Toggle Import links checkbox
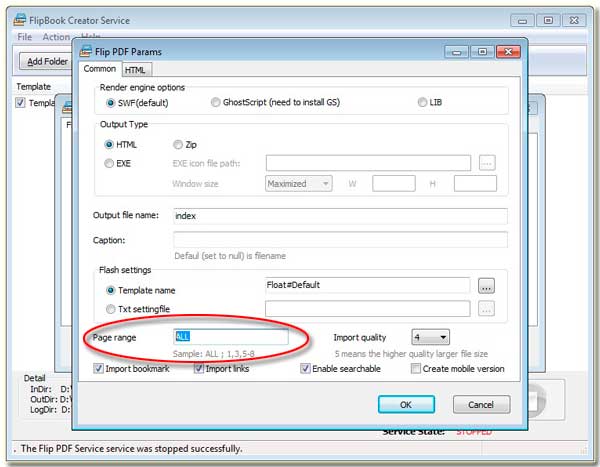The width and height of the screenshot is (600, 467). point(199,368)
